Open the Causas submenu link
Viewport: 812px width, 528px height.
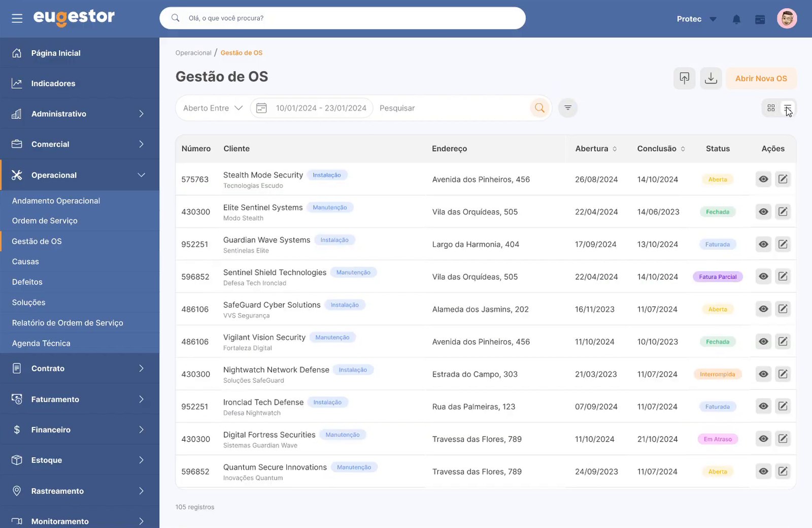tap(80, 261)
